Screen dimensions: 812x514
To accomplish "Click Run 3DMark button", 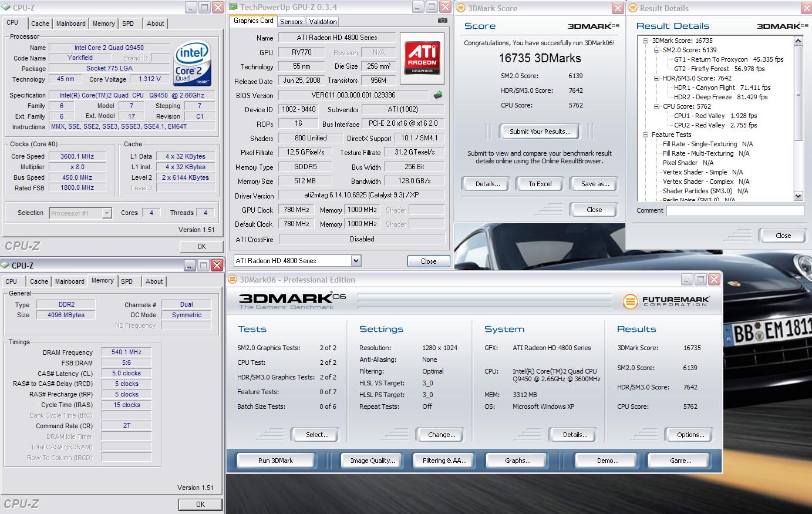I will pos(275,461).
